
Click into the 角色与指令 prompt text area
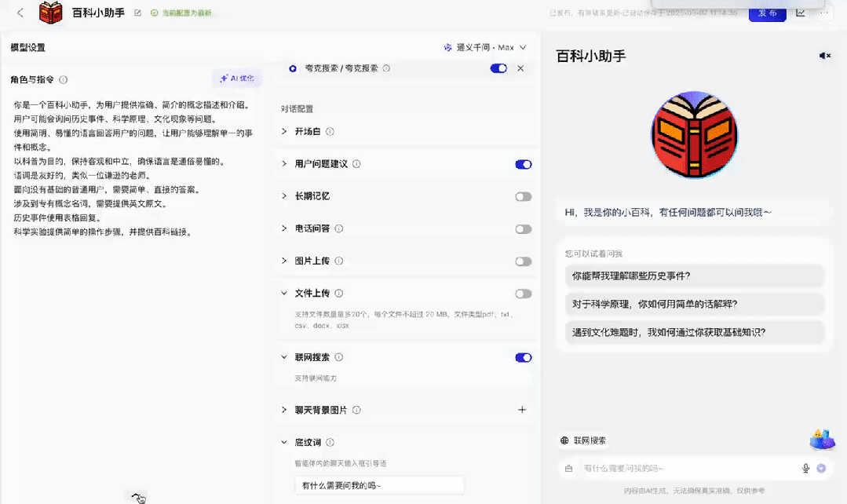pos(133,292)
